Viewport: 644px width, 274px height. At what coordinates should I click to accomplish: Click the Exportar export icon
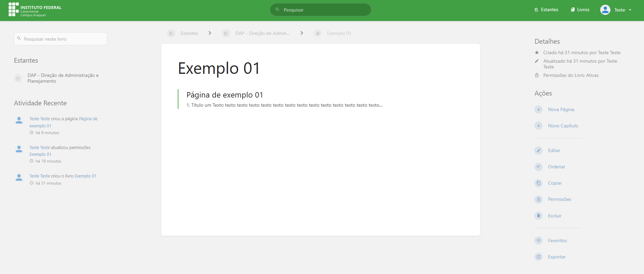[x=538, y=257]
